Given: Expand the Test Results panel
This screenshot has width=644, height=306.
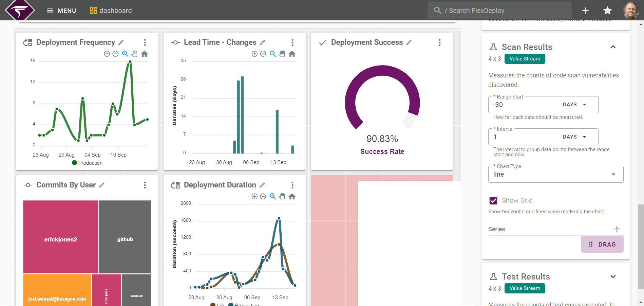Looking at the screenshot, I should pyautogui.click(x=613, y=276).
